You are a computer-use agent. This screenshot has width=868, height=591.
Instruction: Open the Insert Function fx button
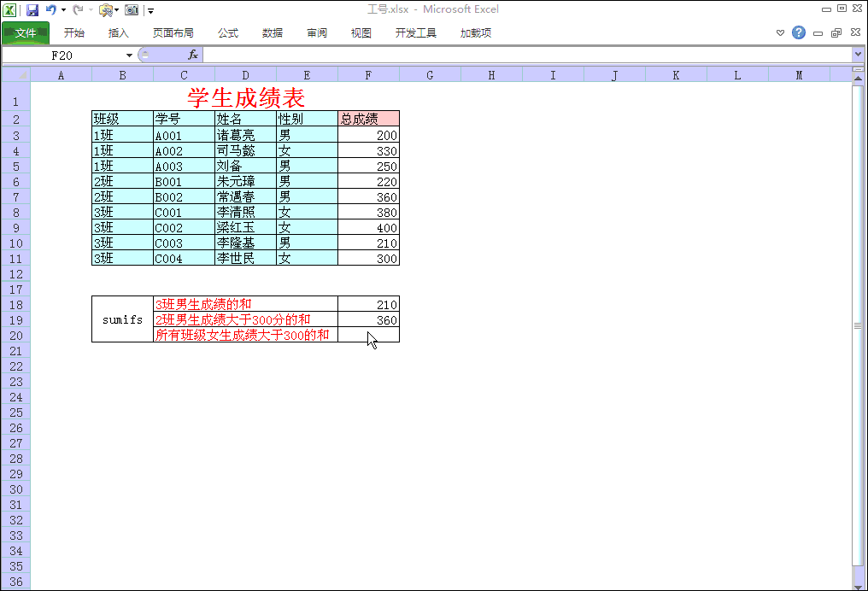tap(192, 55)
